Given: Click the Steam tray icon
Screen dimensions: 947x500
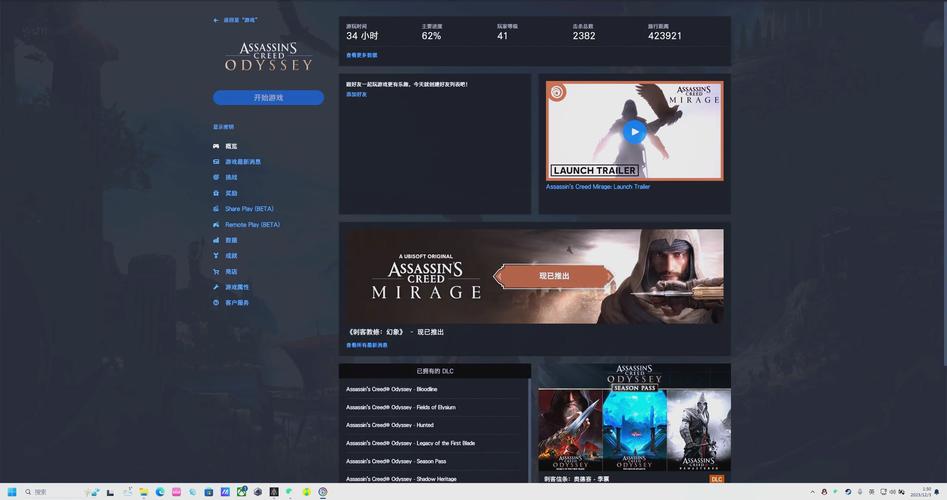Looking at the screenshot, I should pos(848,492).
